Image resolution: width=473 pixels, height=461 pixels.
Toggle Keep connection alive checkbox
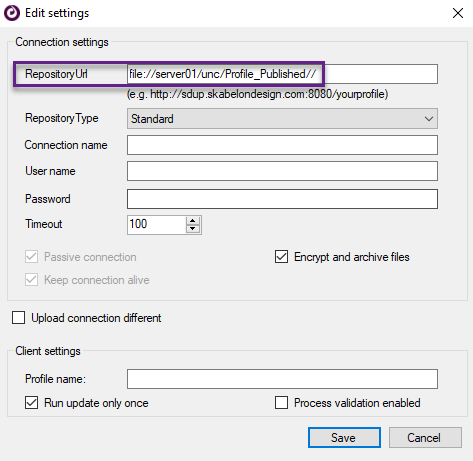[31, 280]
